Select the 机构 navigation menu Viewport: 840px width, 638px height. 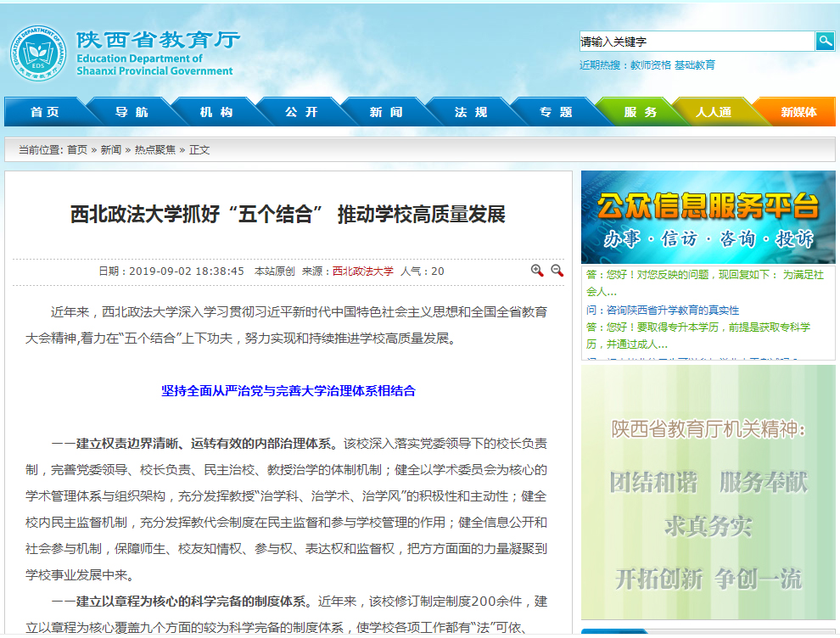click(x=216, y=112)
